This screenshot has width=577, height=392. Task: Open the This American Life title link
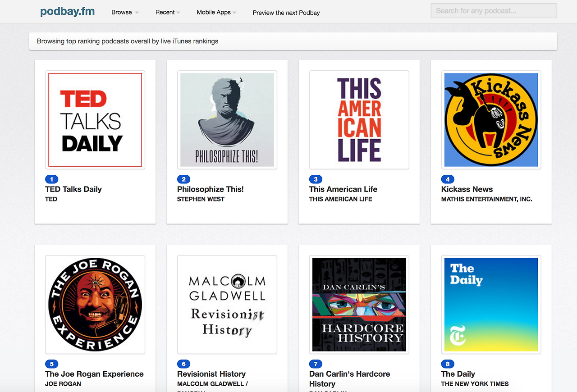[x=343, y=189]
